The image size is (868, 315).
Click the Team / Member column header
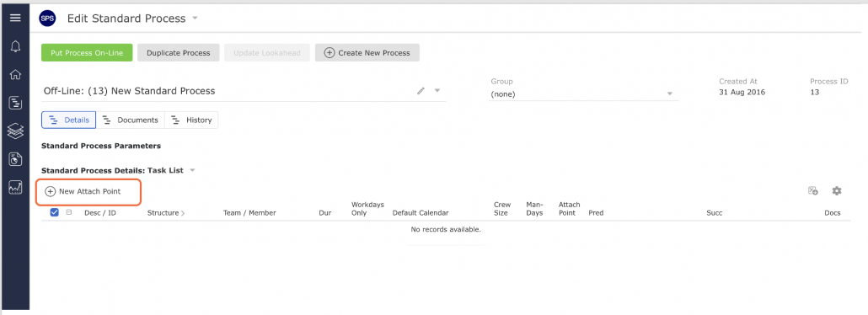pyautogui.click(x=249, y=212)
